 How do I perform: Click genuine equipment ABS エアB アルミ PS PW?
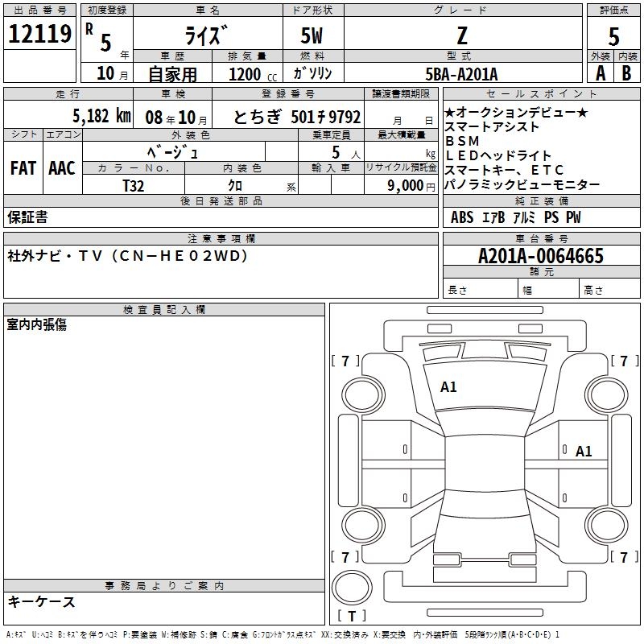[516, 217]
